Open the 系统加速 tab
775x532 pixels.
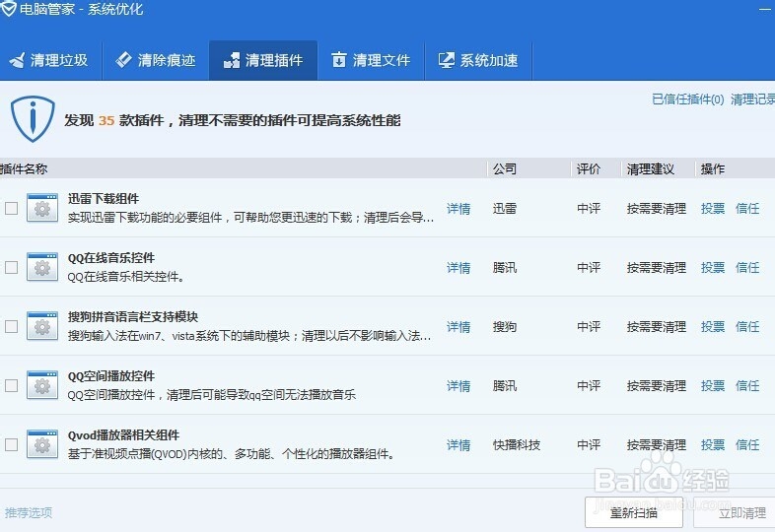coord(478,60)
